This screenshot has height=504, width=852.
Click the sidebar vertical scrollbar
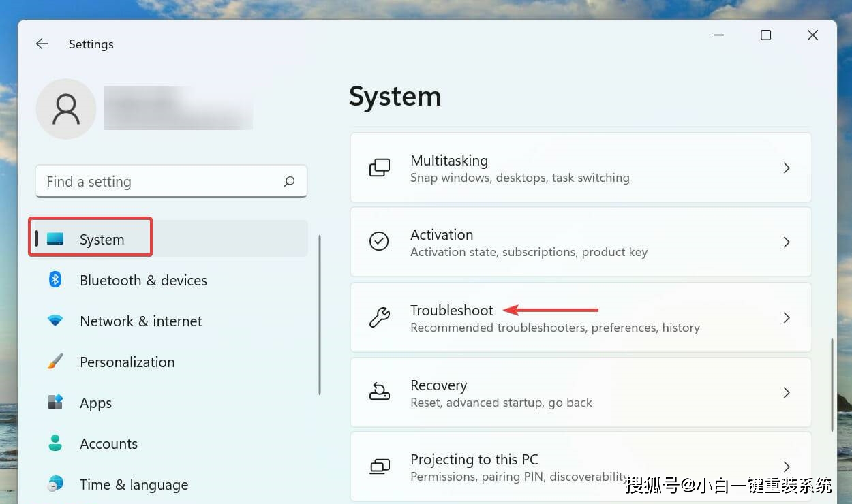point(320,315)
